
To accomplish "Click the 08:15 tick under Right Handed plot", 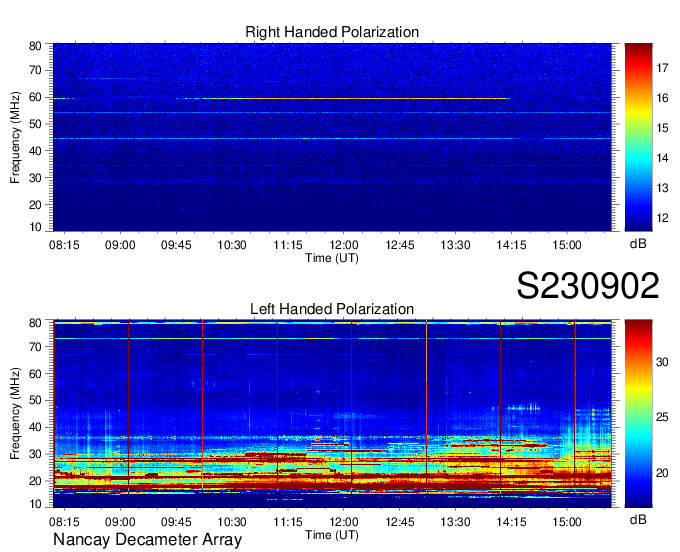I will tap(64, 245).
